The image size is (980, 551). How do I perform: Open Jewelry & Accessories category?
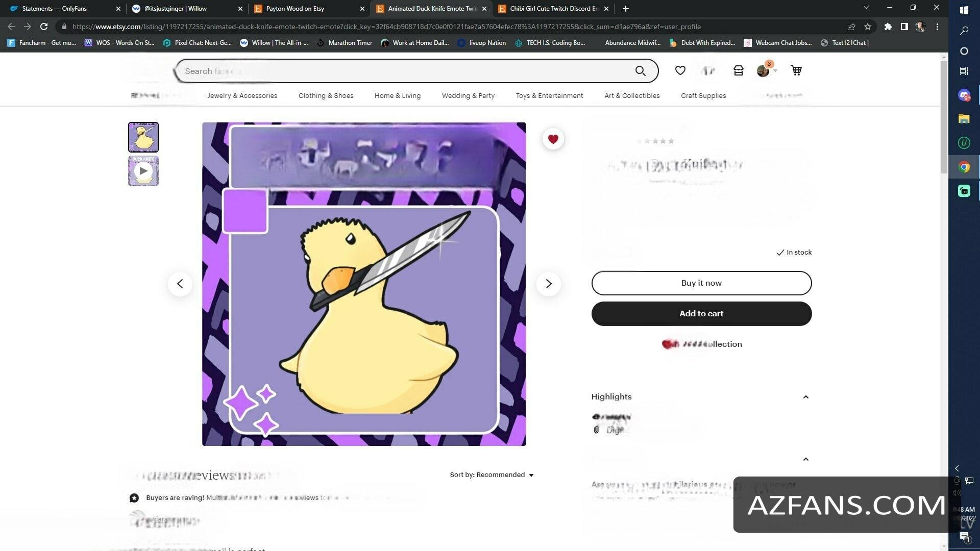tap(242, 95)
